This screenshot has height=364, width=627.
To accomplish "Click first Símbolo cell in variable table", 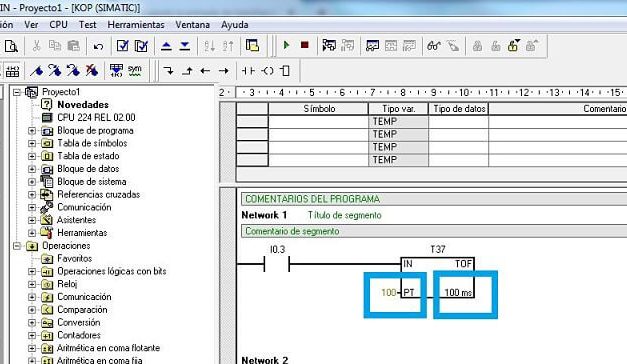I will 318,122.
